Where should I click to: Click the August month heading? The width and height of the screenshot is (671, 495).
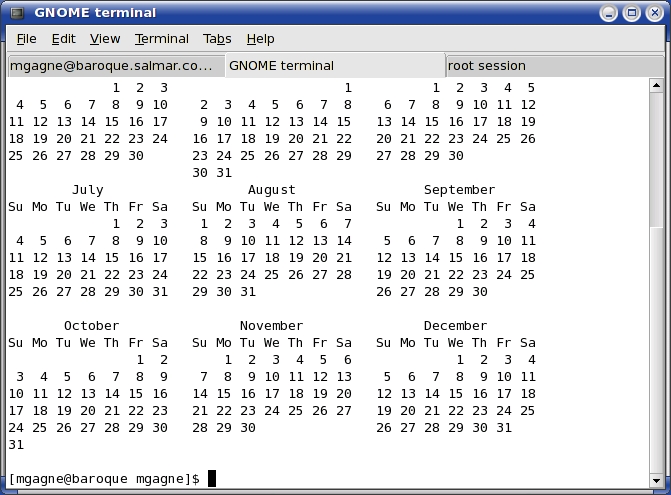click(x=272, y=190)
